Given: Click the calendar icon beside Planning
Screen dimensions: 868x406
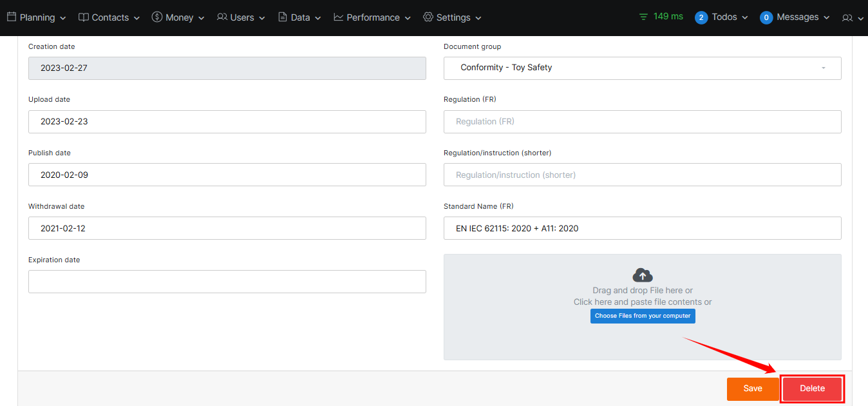Looking at the screenshot, I should [x=12, y=17].
